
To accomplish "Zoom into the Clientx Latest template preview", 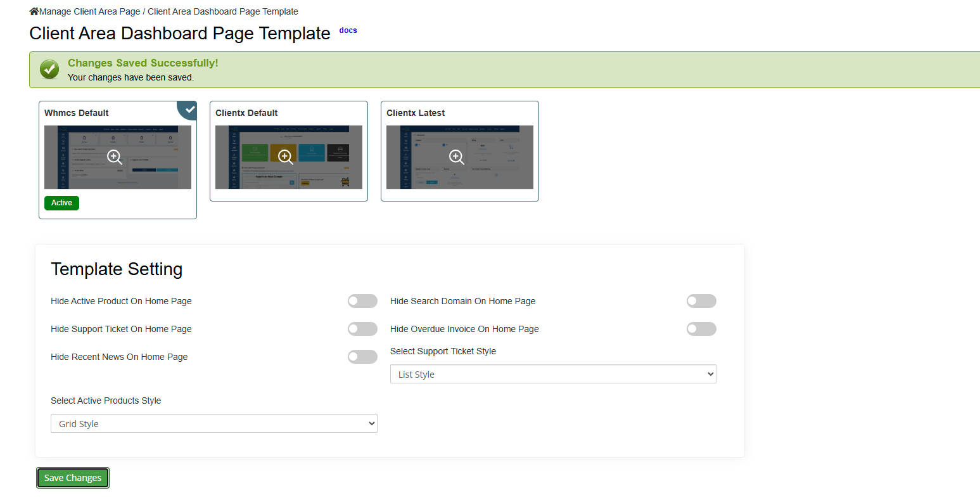I will click(457, 157).
